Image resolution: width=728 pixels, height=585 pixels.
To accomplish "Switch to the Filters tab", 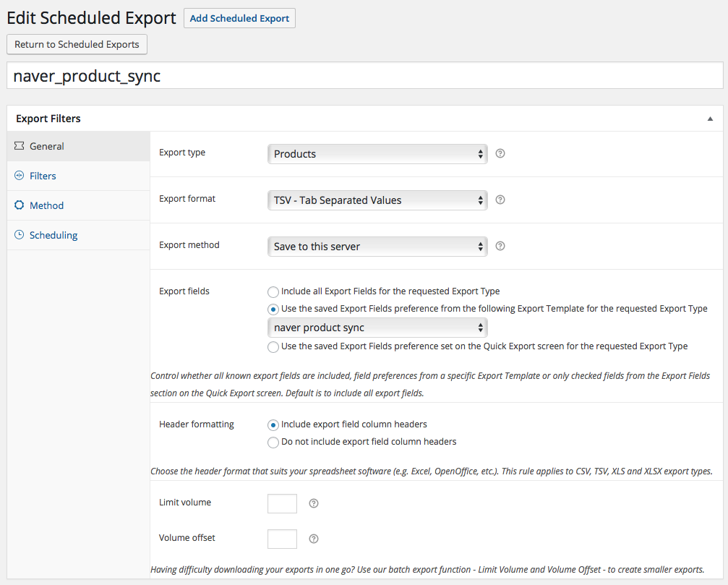I will (x=43, y=176).
